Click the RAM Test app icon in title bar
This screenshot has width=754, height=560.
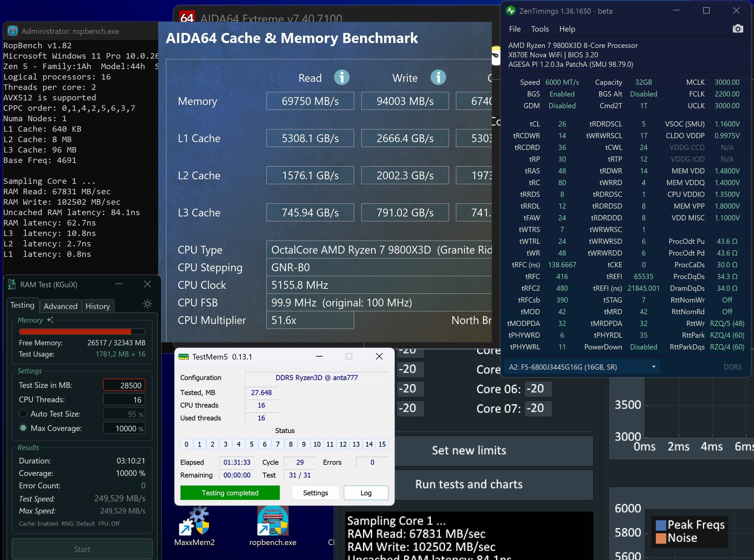pos(11,284)
